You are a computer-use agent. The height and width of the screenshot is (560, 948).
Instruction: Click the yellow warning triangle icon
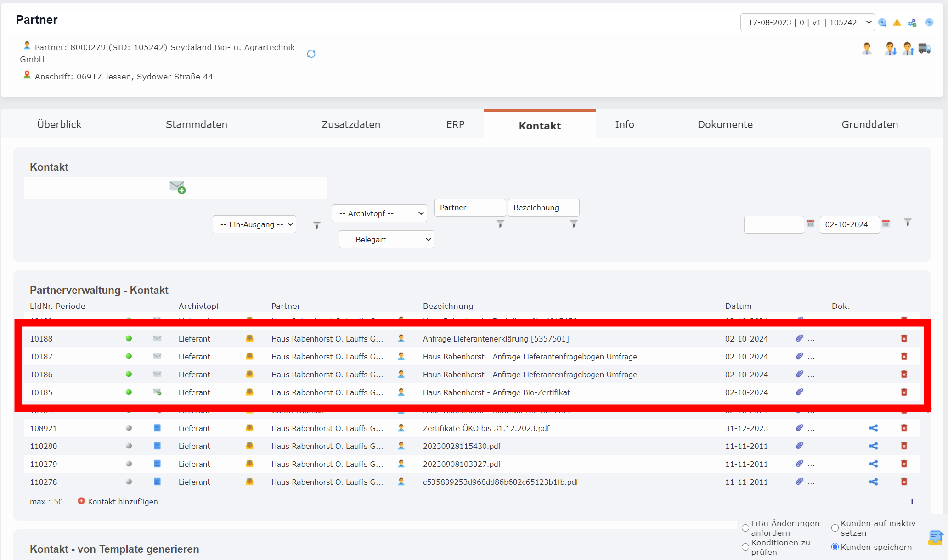897,22
